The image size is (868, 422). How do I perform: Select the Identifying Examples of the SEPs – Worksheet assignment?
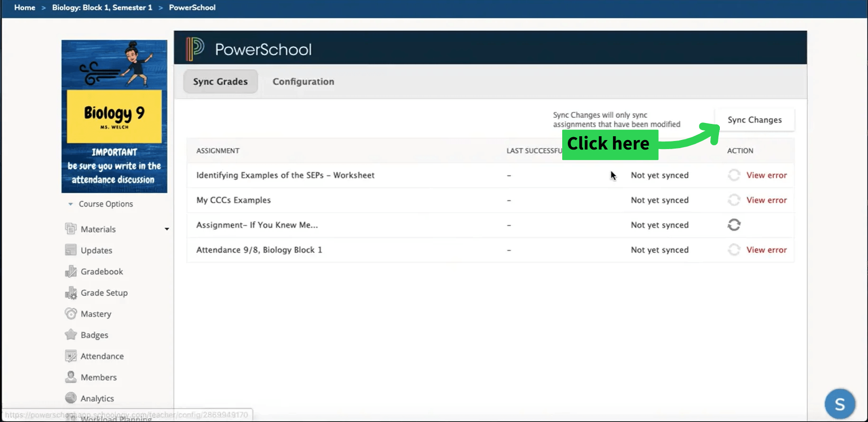click(285, 175)
